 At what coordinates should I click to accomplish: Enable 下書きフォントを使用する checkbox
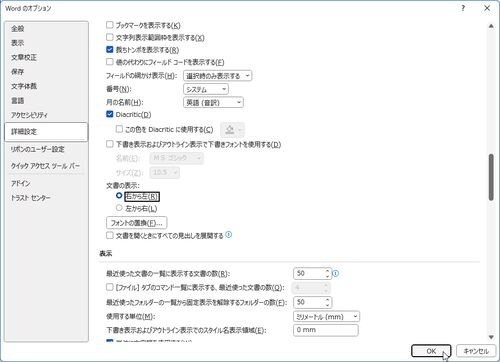(110, 144)
